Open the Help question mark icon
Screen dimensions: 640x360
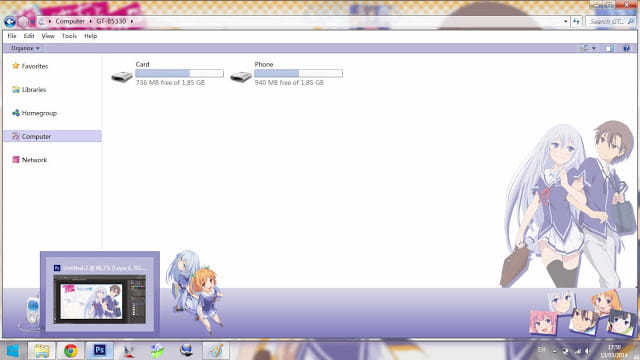click(626, 48)
